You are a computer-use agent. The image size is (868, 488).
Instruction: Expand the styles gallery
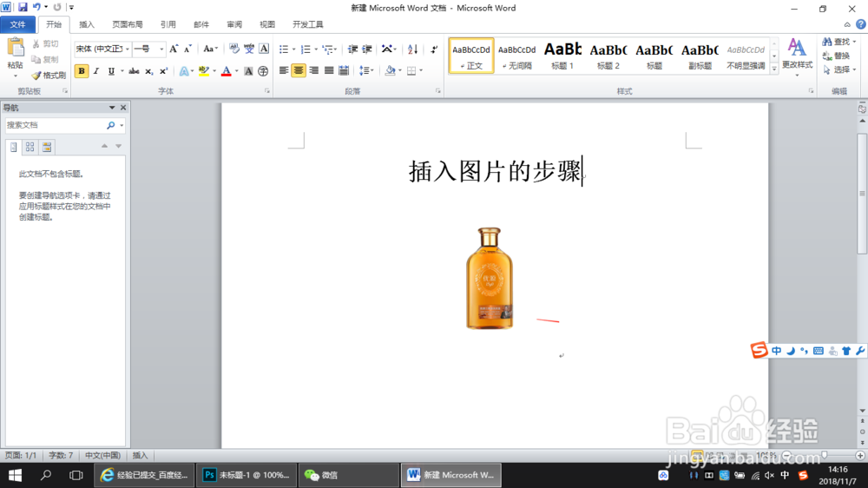pyautogui.click(x=774, y=69)
